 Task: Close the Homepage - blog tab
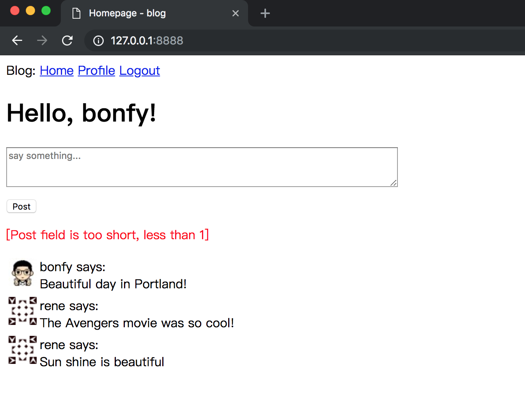[x=236, y=13]
